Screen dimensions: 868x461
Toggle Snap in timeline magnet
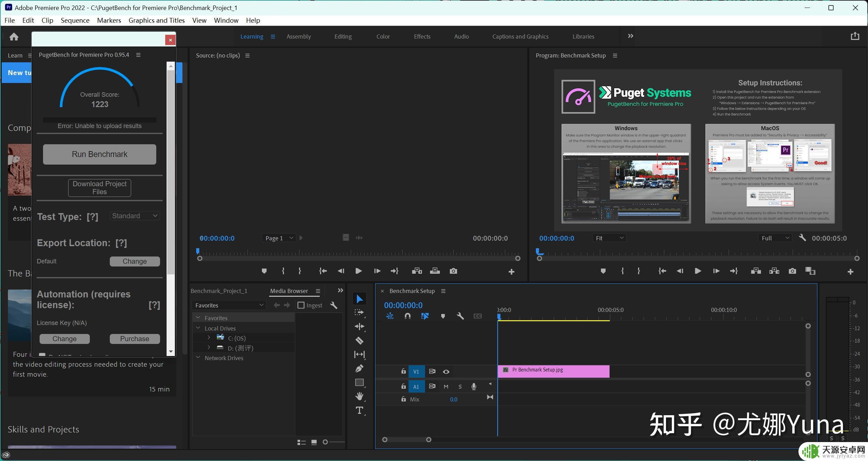tap(407, 316)
